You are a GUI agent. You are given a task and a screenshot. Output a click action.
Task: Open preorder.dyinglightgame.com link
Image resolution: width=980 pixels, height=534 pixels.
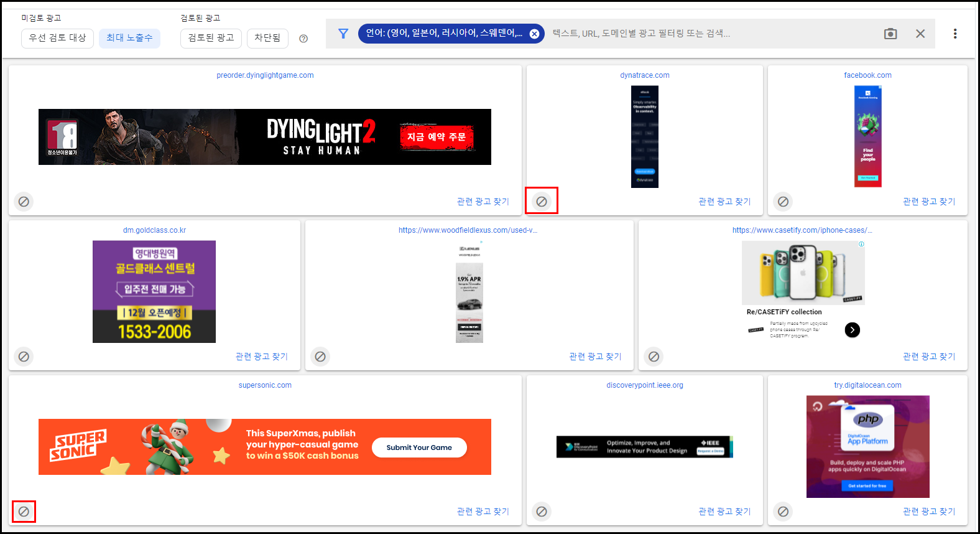(265, 75)
